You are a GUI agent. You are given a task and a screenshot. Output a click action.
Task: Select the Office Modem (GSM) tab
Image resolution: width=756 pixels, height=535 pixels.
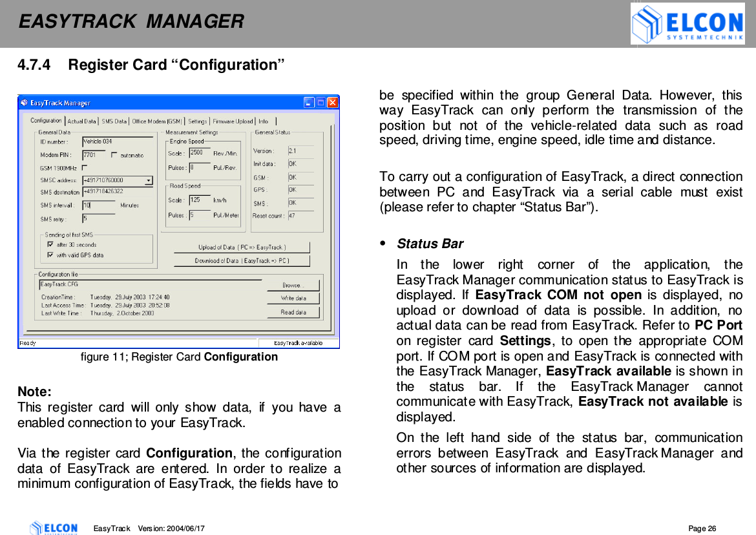point(157,121)
